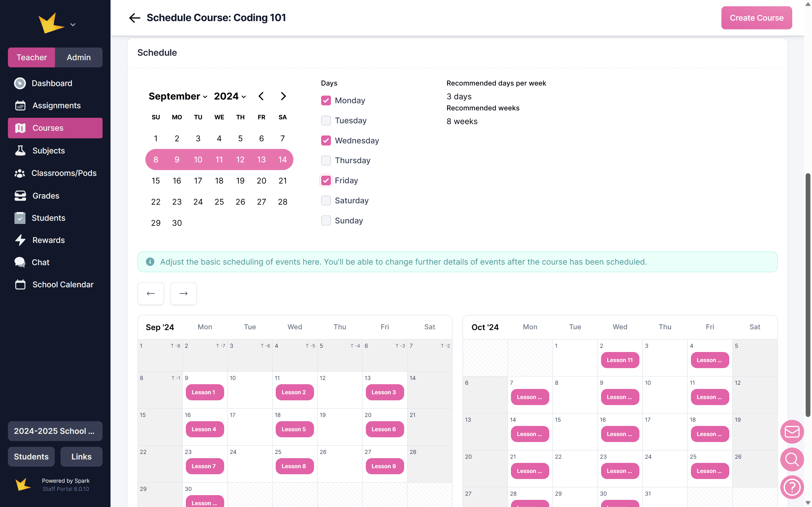The width and height of the screenshot is (812, 507).
Task: Enable the Tuesday checkbox
Action: (x=326, y=120)
